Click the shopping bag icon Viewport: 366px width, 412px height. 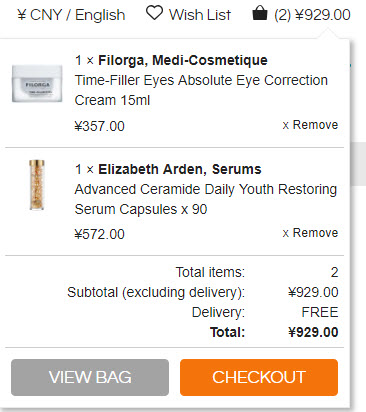[x=260, y=14]
